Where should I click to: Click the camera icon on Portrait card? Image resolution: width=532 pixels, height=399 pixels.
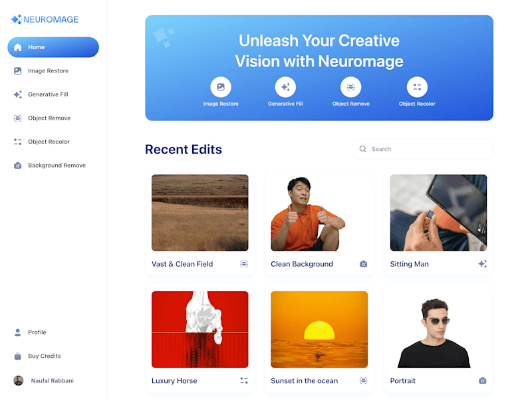point(483,380)
